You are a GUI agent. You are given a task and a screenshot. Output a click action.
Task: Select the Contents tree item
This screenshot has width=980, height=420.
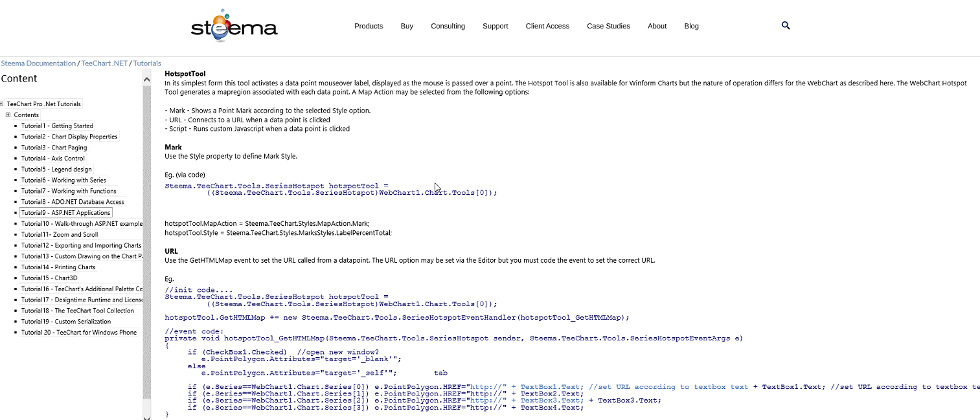tap(27, 115)
